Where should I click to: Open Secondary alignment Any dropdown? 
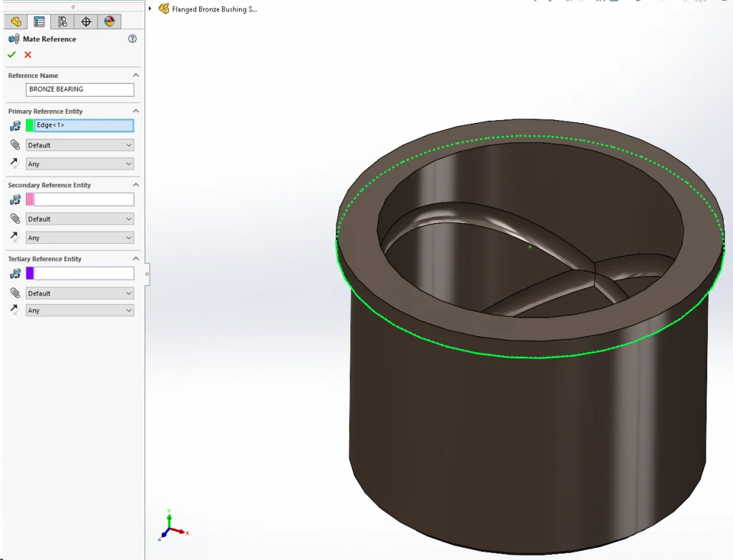click(79, 237)
